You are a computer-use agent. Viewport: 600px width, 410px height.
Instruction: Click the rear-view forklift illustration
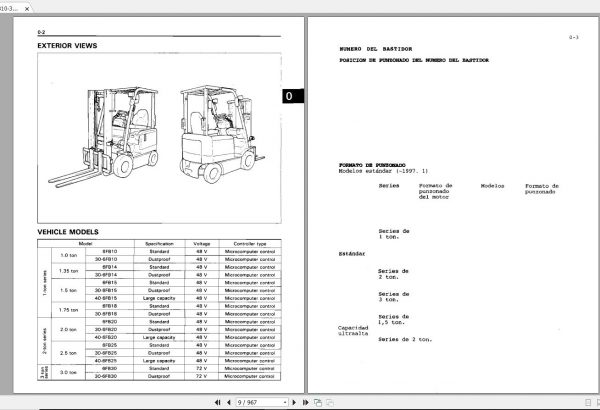pyautogui.click(x=222, y=134)
